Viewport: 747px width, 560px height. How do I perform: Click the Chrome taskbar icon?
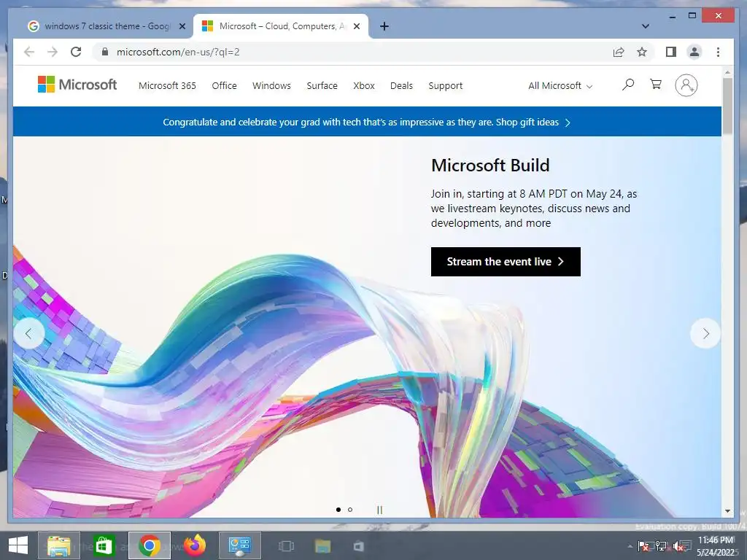click(x=149, y=545)
